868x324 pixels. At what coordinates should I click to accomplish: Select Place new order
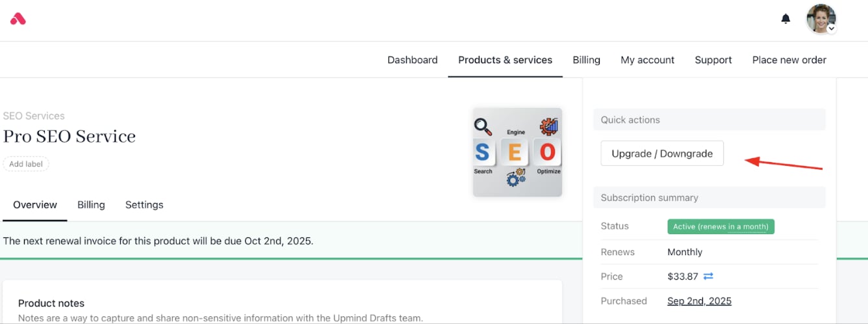click(x=789, y=60)
